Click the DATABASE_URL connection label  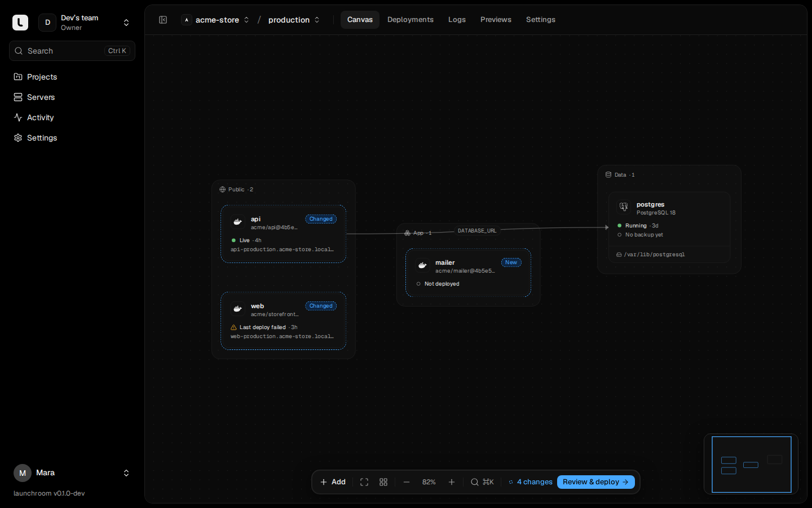point(477,231)
